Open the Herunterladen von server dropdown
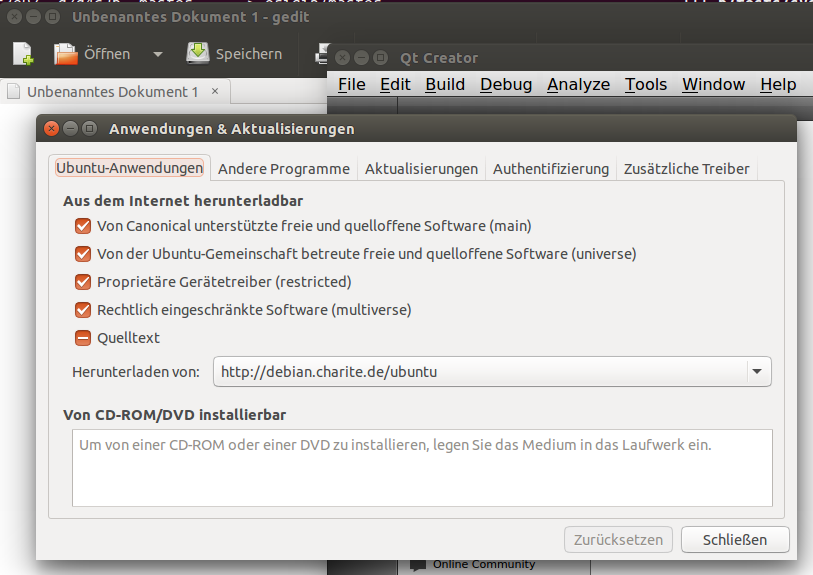Image resolution: width=813 pixels, height=575 pixels. point(758,372)
